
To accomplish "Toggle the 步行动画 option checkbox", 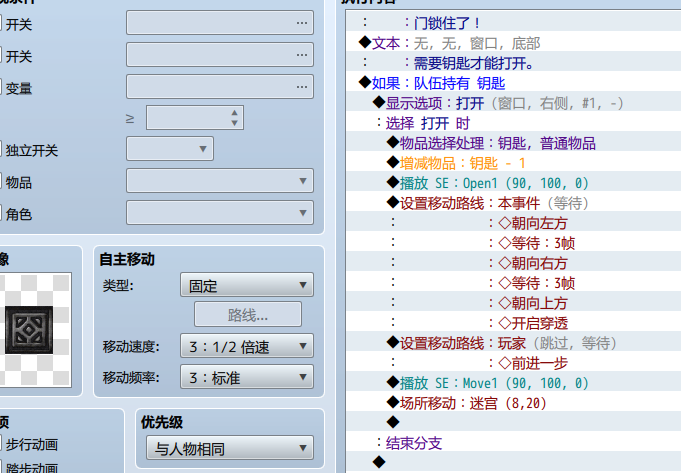I will 0,444.
